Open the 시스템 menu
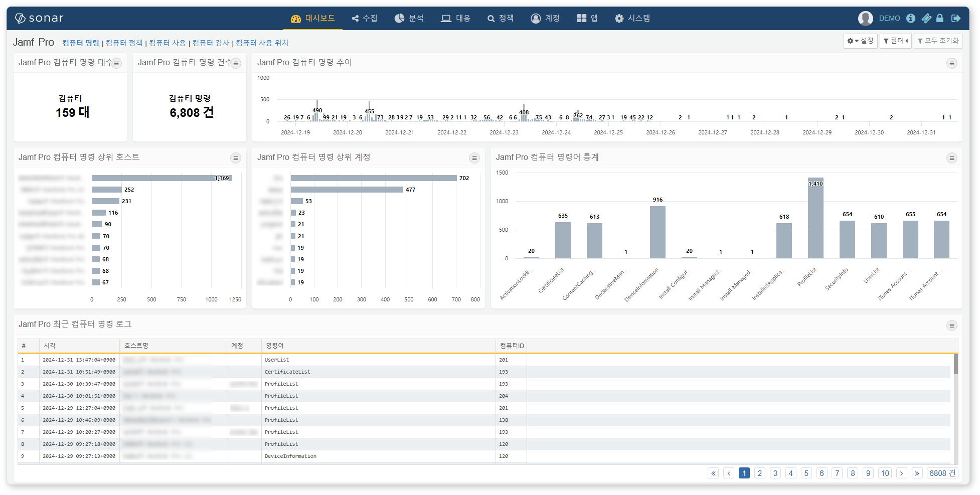 (x=632, y=18)
